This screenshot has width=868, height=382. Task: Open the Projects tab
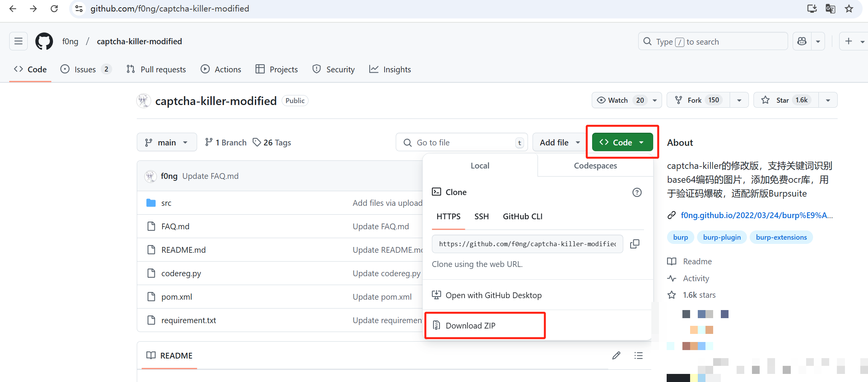pyautogui.click(x=277, y=69)
